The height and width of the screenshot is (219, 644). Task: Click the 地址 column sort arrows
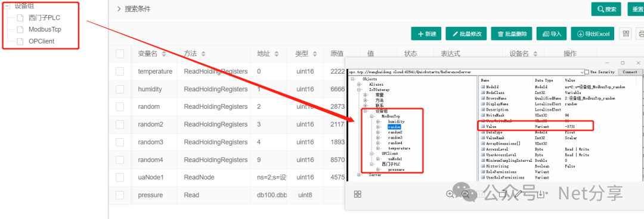pyautogui.click(x=277, y=54)
